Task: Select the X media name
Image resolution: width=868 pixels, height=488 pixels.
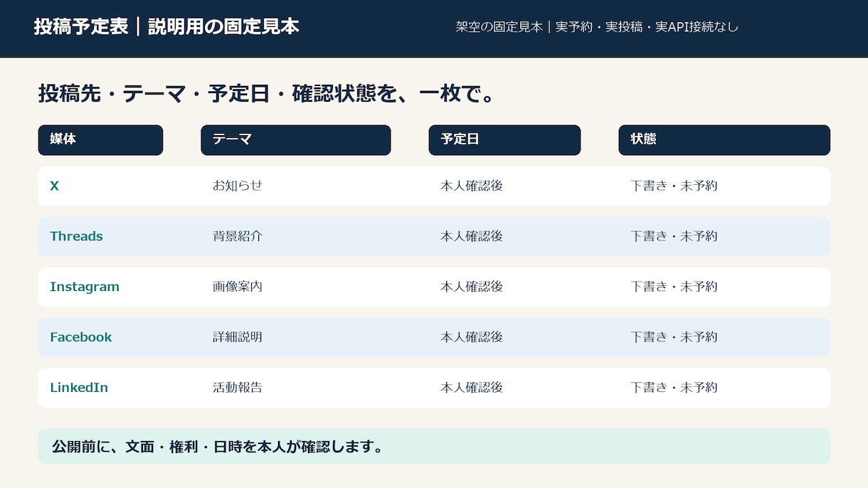Action: pos(55,186)
